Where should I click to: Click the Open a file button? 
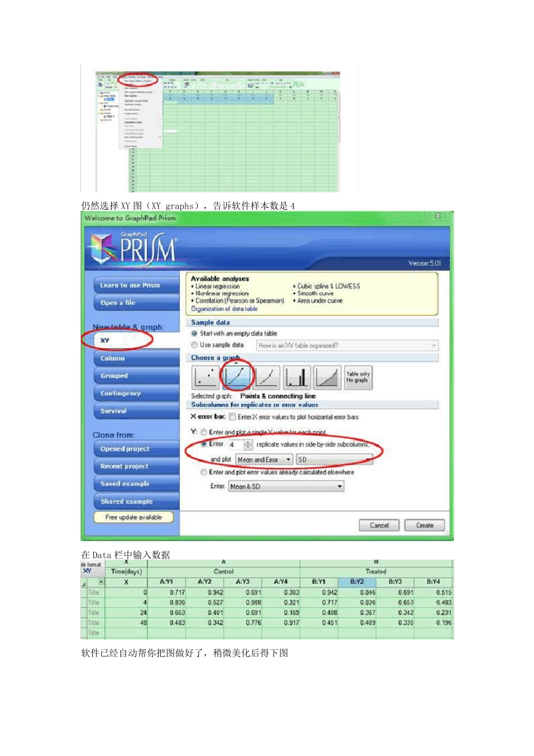pos(137,303)
